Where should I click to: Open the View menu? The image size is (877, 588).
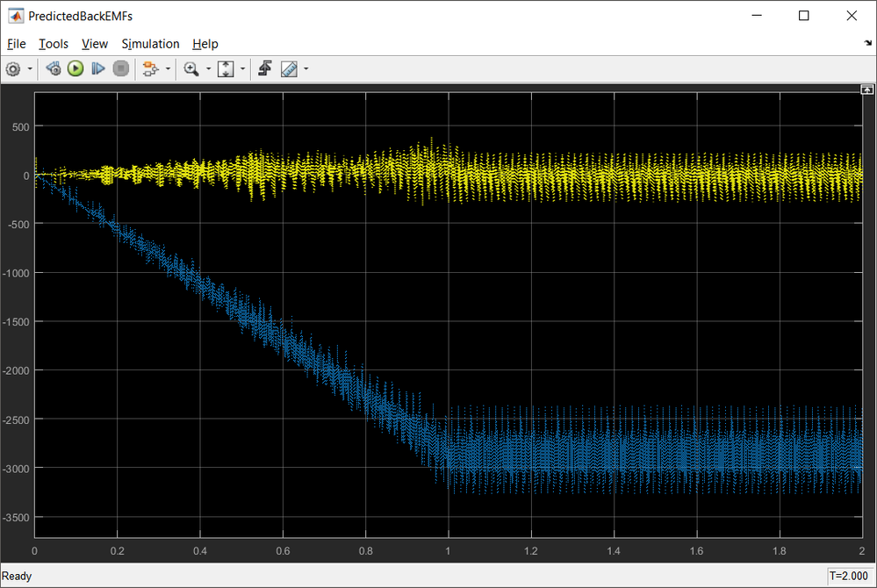(x=95, y=44)
